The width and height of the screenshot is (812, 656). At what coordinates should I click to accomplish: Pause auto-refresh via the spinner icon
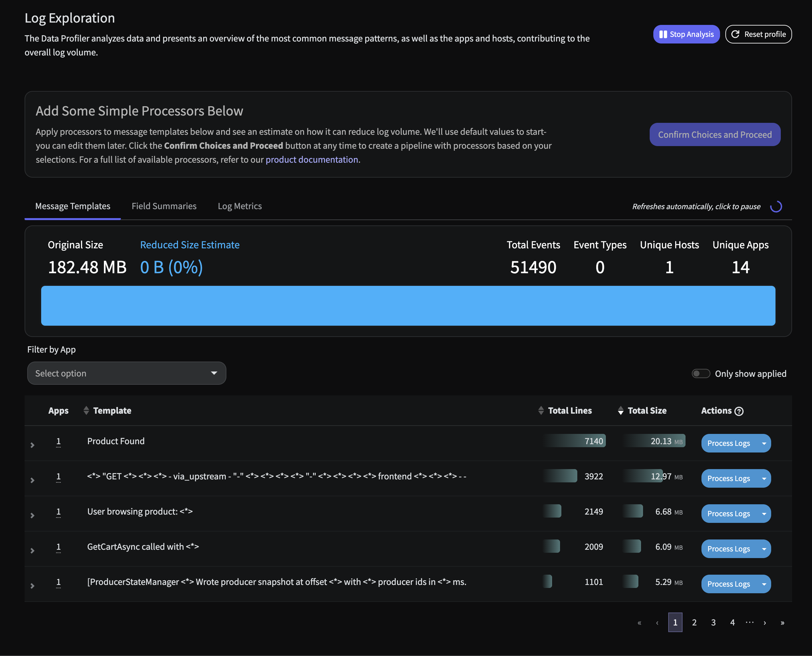776,207
